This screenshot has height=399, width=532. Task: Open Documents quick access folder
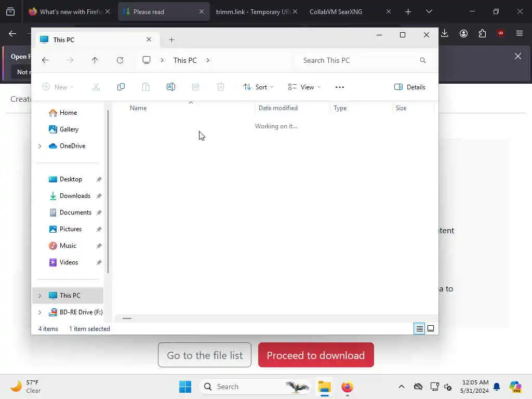click(68, 212)
